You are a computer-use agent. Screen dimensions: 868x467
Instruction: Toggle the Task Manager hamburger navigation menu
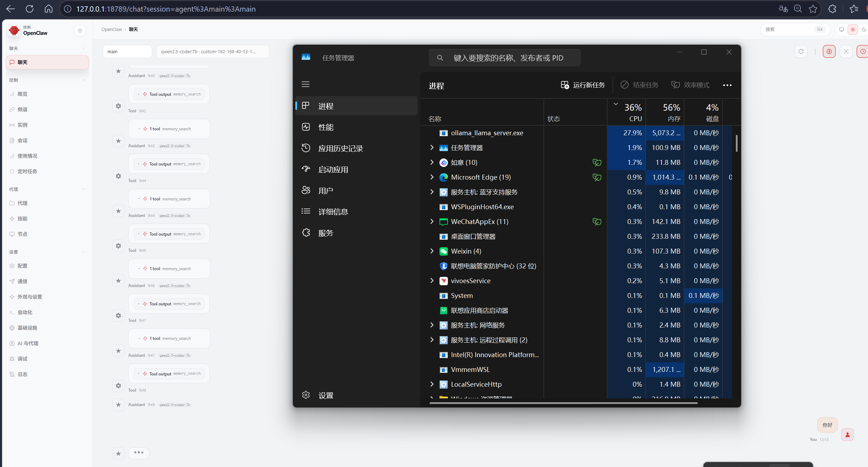coord(306,84)
